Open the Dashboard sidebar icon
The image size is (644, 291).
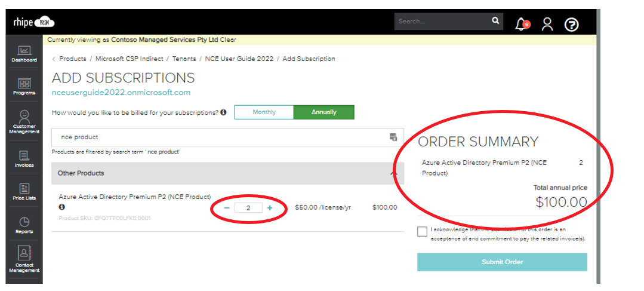pos(24,53)
